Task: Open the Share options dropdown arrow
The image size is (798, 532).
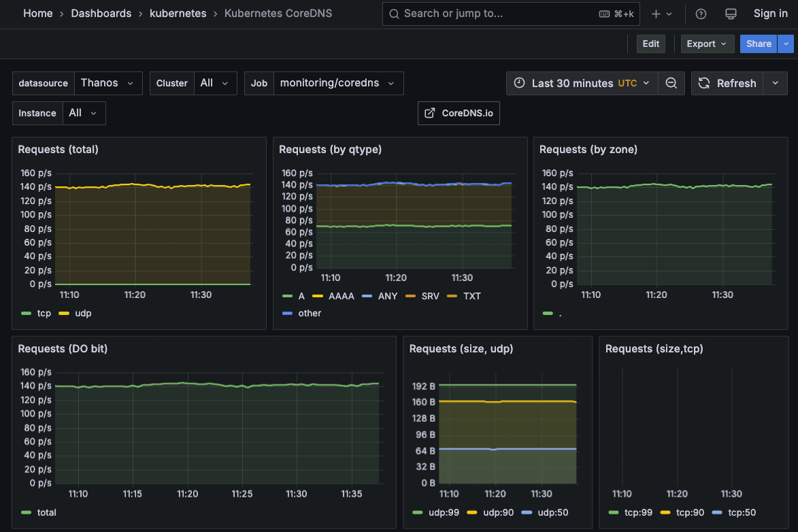Action: [x=786, y=44]
